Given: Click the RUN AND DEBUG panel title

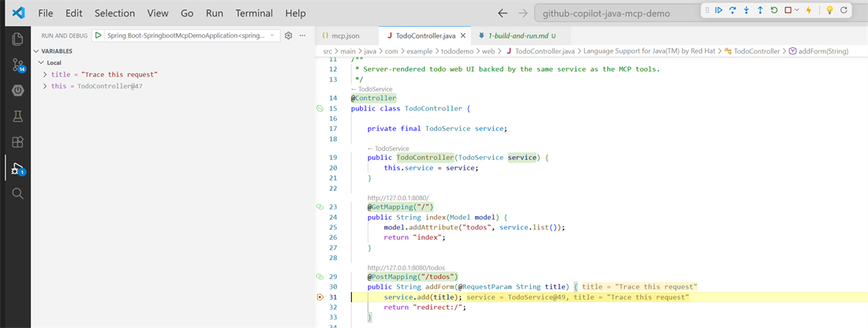Looking at the screenshot, I should click(64, 35).
